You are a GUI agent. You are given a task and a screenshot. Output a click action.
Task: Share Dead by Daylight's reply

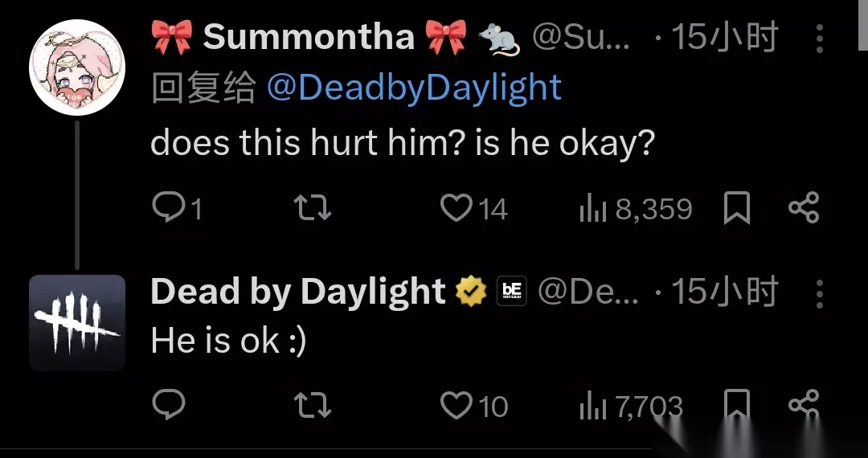click(803, 404)
